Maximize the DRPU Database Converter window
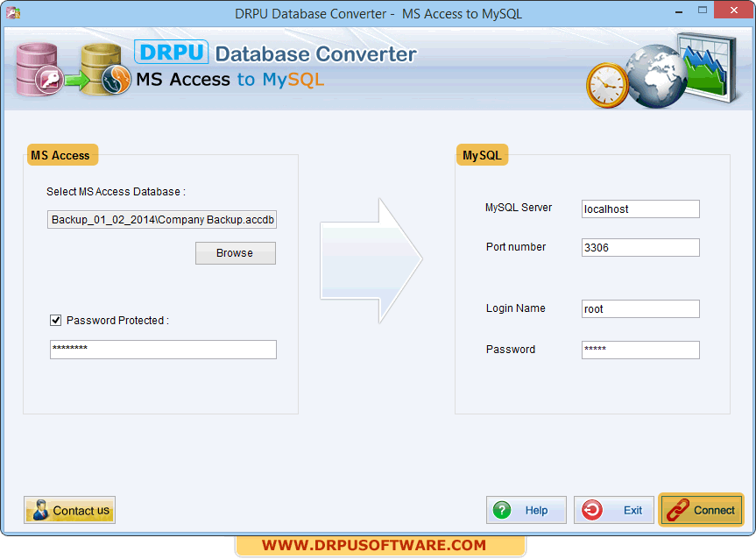Screen dimensions: 756x559 [x=703, y=11]
